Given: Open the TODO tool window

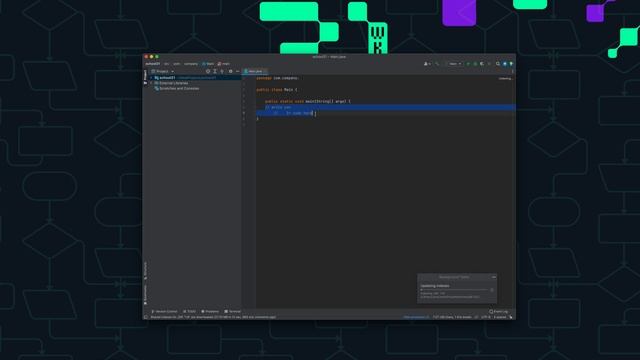Looking at the screenshot, I should click(189, 311).
